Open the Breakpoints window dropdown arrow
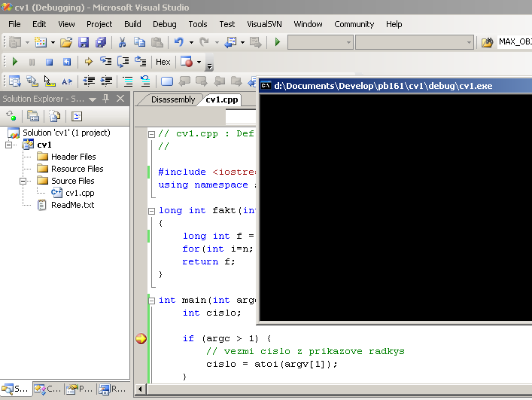This screenshot has width=532, height=400. (199, 62)
